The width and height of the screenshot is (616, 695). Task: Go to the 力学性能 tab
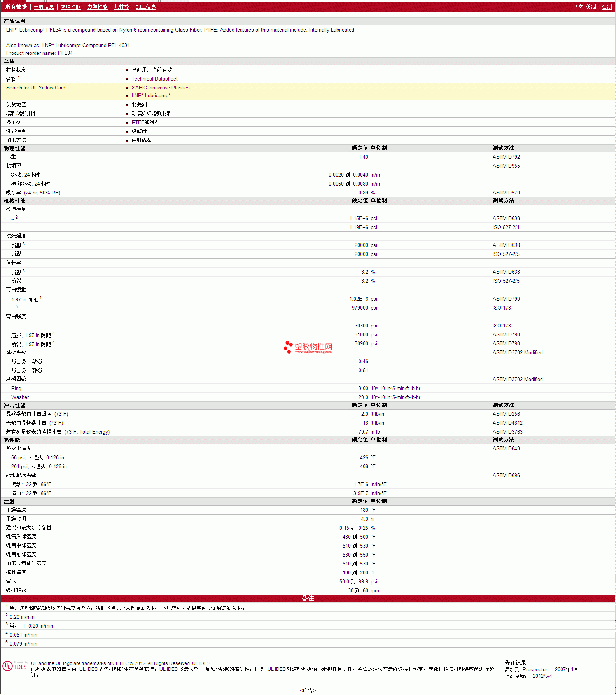(x=98, y=7)
